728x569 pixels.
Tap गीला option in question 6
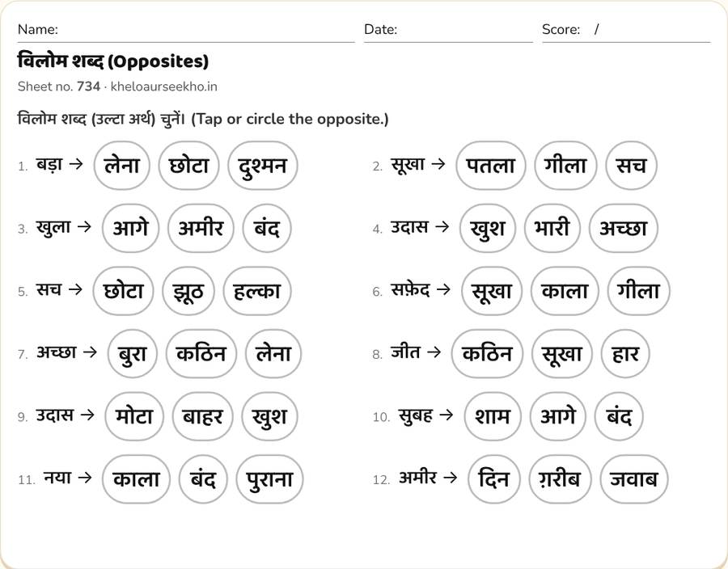pyautogui.click(x=638, y=291)
